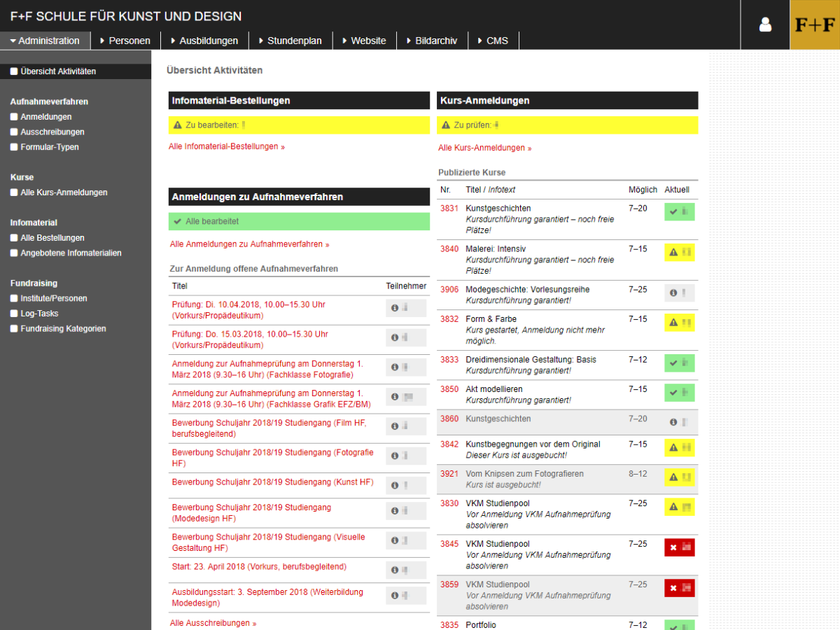Screen dimensions: 840x630
Task: Collapse the Administration menu
Action: [x=45, y=41]
